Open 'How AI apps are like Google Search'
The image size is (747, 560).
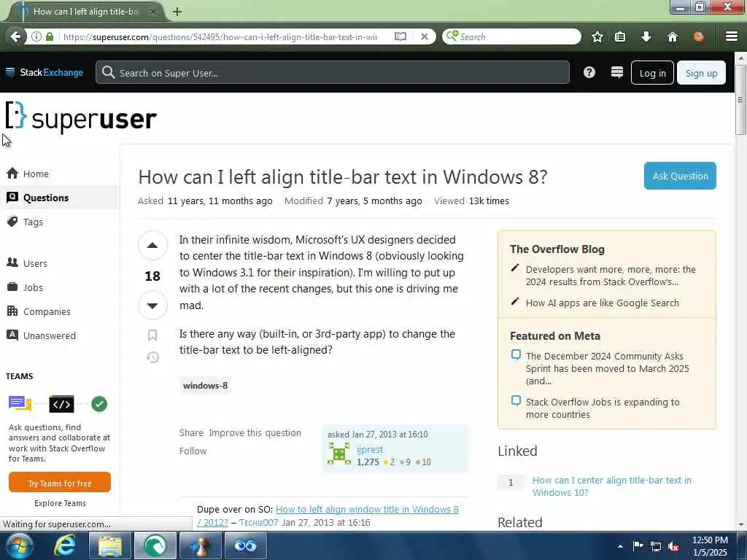click(x=602, y=303)
